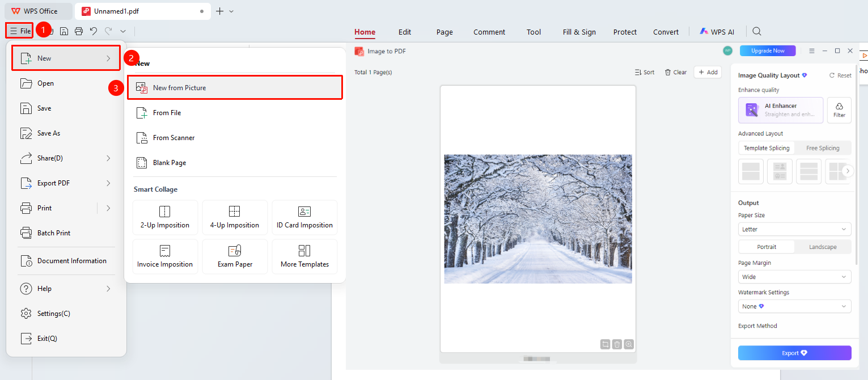Select Invoice Imposition collage

pos(165,257)
